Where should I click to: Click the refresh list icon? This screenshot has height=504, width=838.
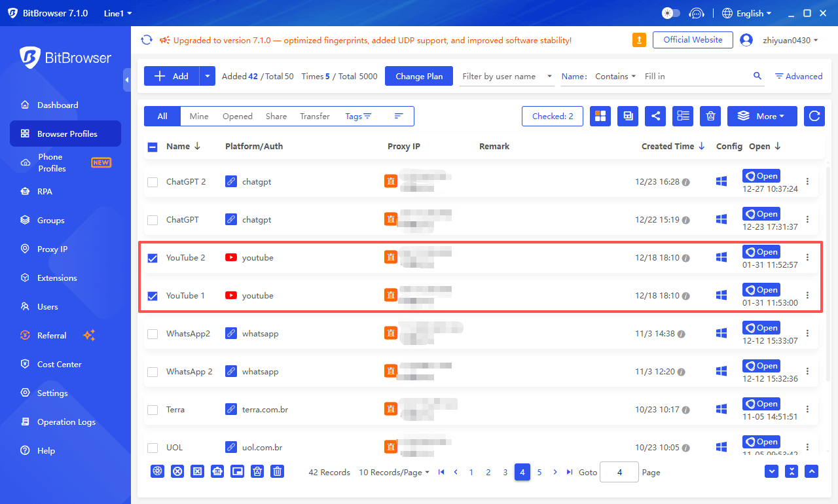point(814,116)
